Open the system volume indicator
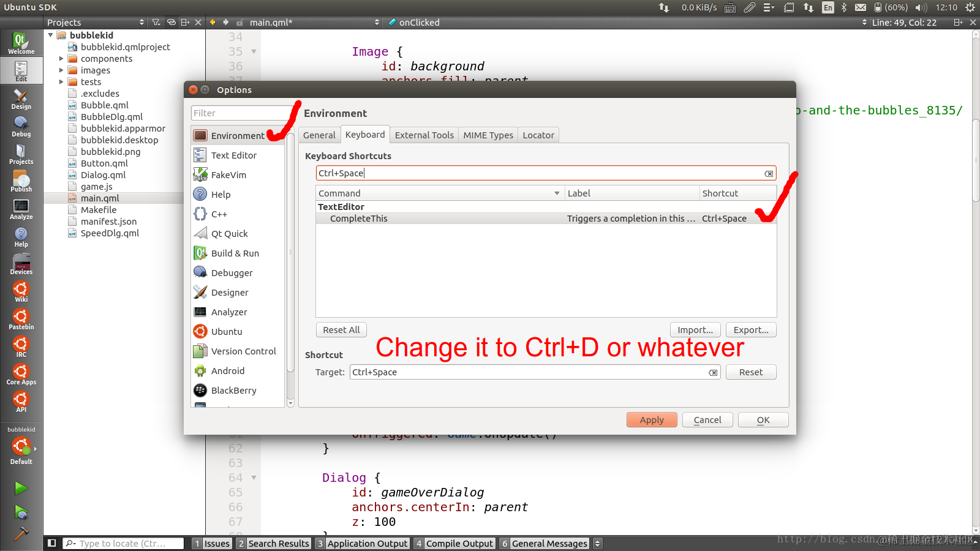980x551 pixels. tap(921, 7)
